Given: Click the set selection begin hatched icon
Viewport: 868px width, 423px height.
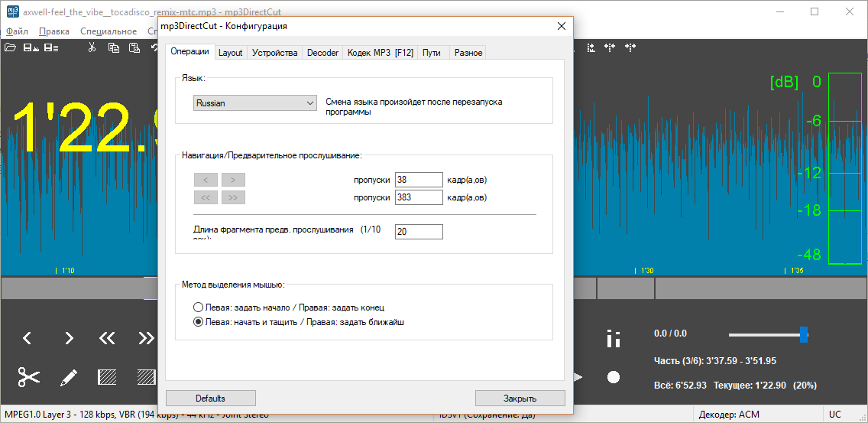Looking at the screenshot, I should coord(106,378).
